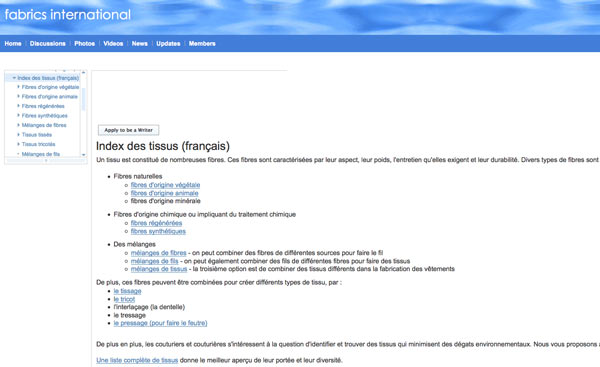Open Une liste complète de tissus link
This screenshot has height=367, width=600.
pos(137,360)
